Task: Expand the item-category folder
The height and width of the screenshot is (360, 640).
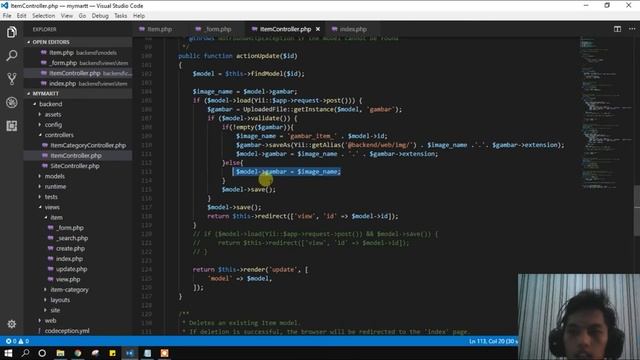Action: click(x=69, y=289)
